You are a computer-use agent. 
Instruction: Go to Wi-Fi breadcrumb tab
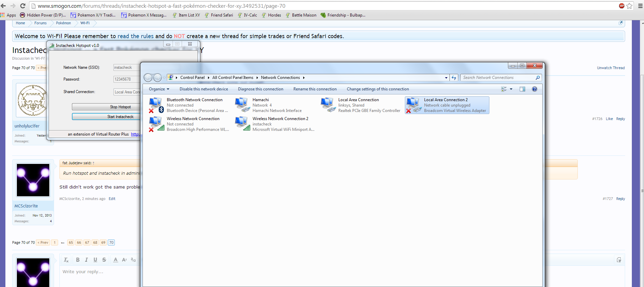pos(85,23)
